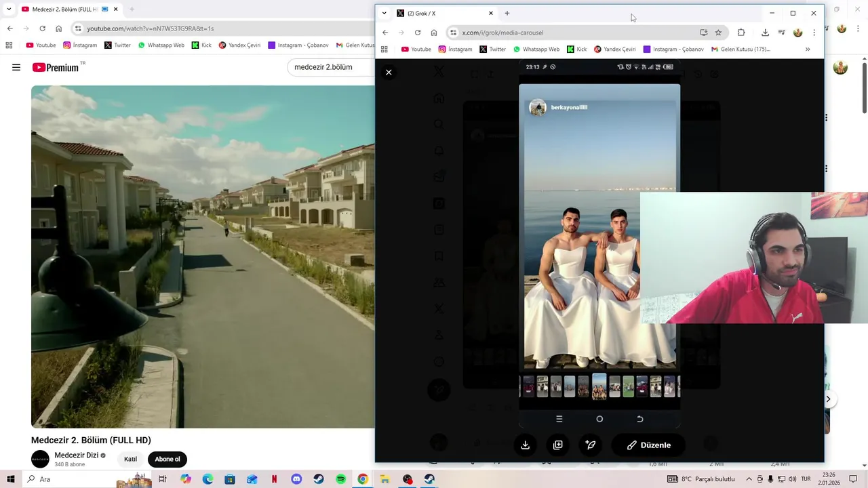Reload the YouTube page

(42, 28)
